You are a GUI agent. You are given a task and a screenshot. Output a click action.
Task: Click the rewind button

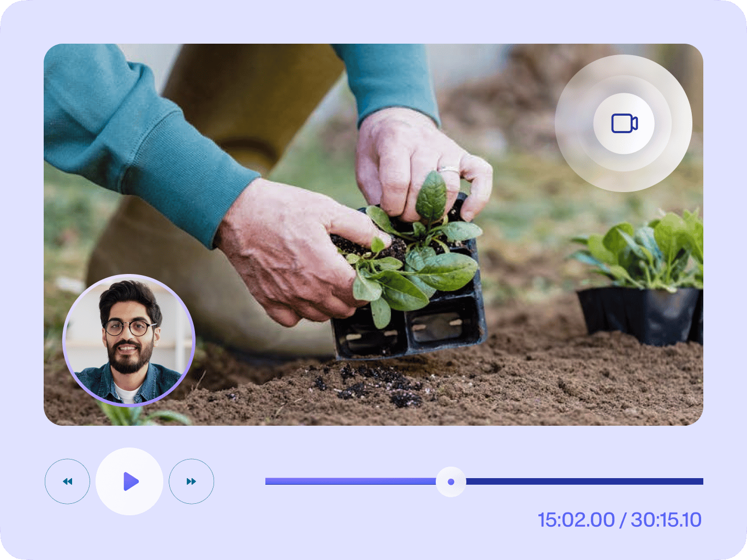point(67,481)
